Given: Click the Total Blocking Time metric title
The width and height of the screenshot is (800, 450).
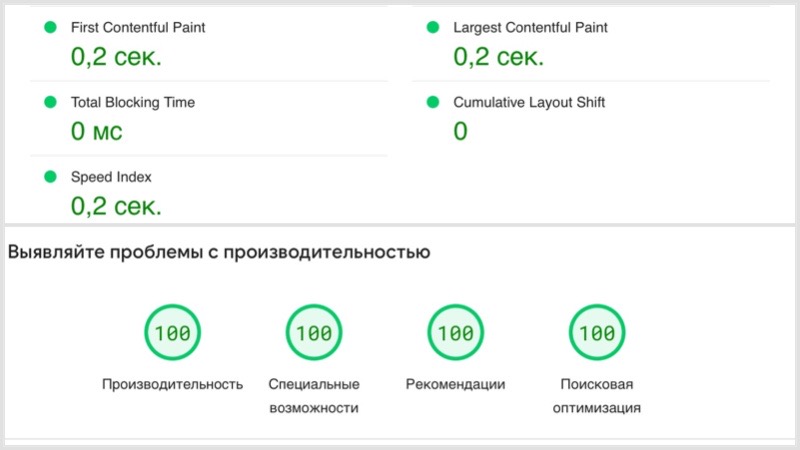Looking at the screenshot, I should 132,102.
